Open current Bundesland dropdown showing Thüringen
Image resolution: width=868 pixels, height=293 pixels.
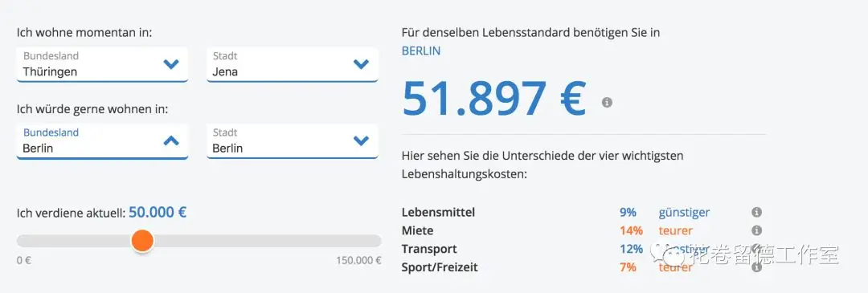pos(102,65)
